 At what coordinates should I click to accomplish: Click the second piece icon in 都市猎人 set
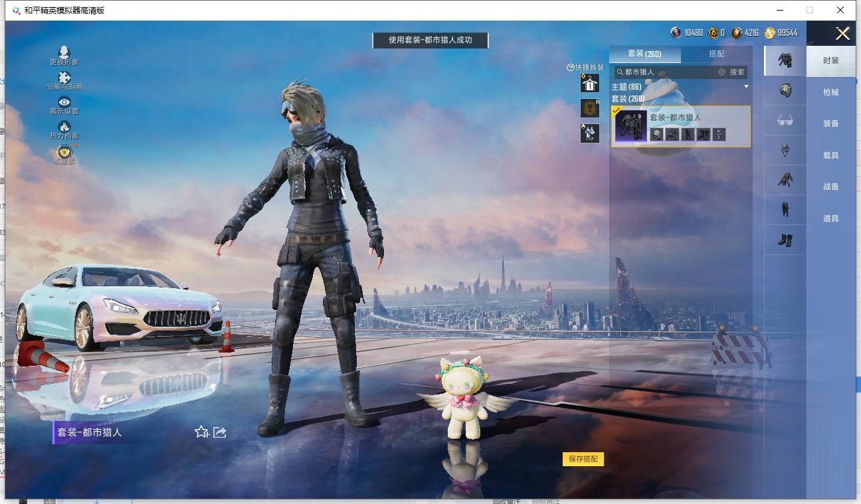click(672, 134)
